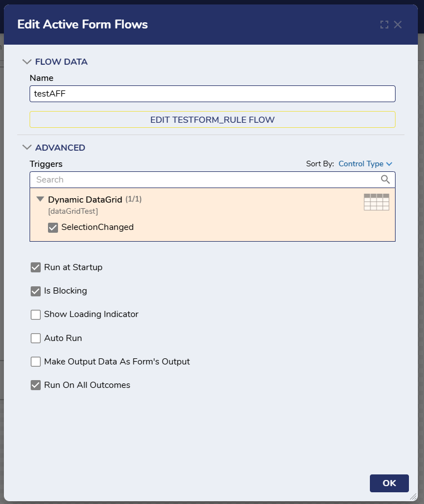Click the Dynamic DataGrid table icon

[x=377, y=202]
